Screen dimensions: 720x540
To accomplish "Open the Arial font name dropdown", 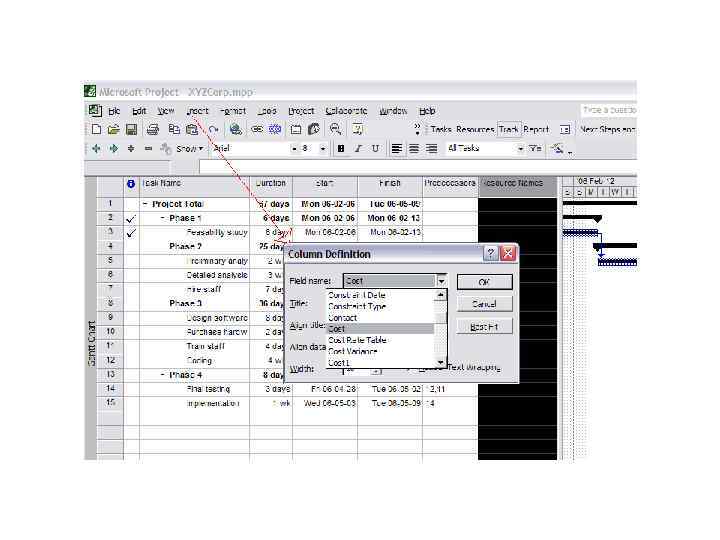I will coord(294,149).
